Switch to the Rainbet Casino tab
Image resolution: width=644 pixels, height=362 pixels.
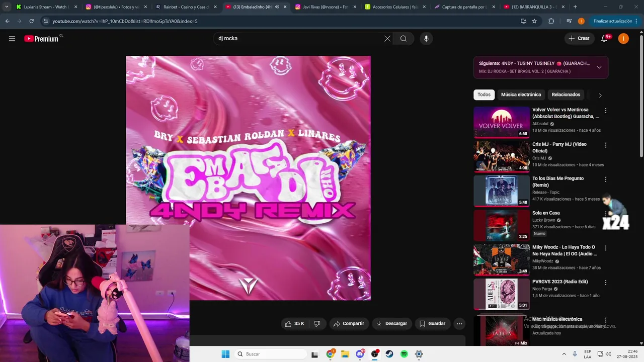186,7
